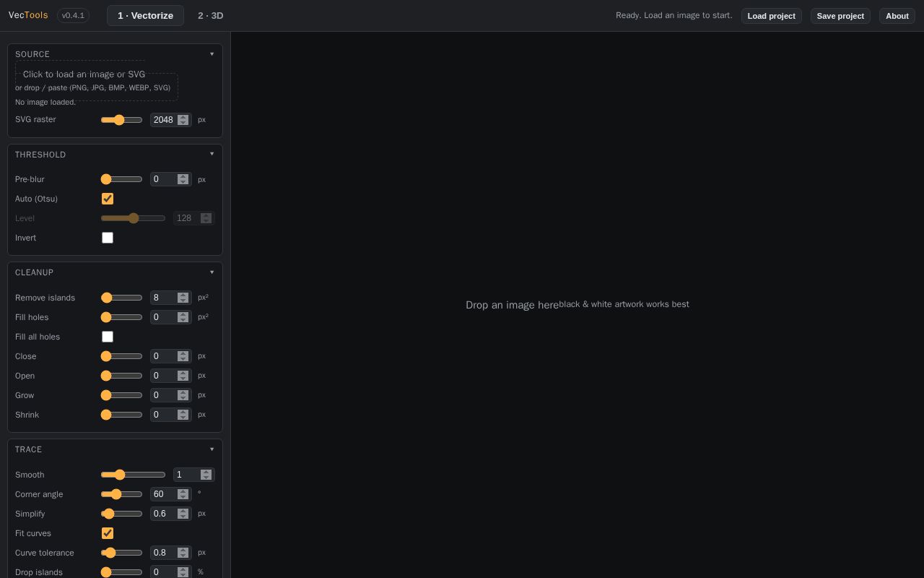
Task: Click the Shrink slider
Action: pyautogui.click(x=122, y=415)
